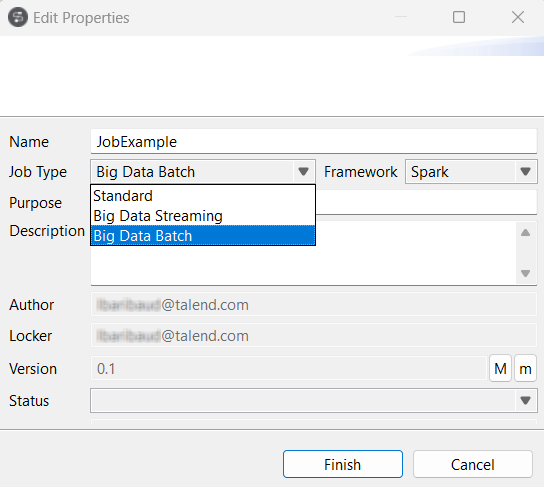This screenshot has height=487, width=544.
Task: Choose Big Data Streaming job type
Action: [203, 216]
